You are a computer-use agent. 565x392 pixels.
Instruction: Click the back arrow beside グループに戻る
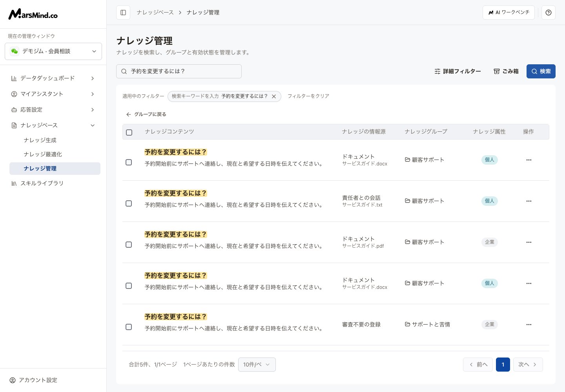click(128, 114)
